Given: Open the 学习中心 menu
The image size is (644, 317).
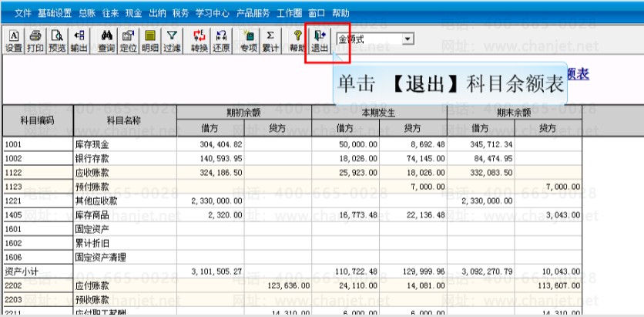Looking at the screenshot, I should [213, 13].
